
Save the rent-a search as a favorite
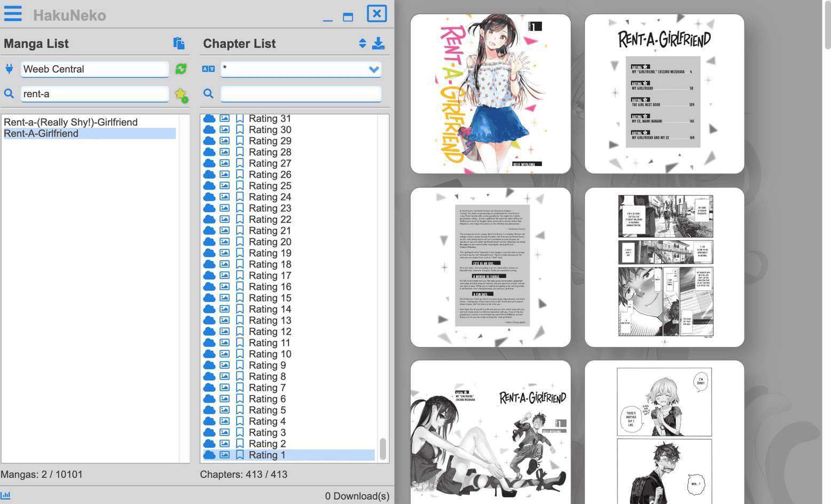coord(181,94)
